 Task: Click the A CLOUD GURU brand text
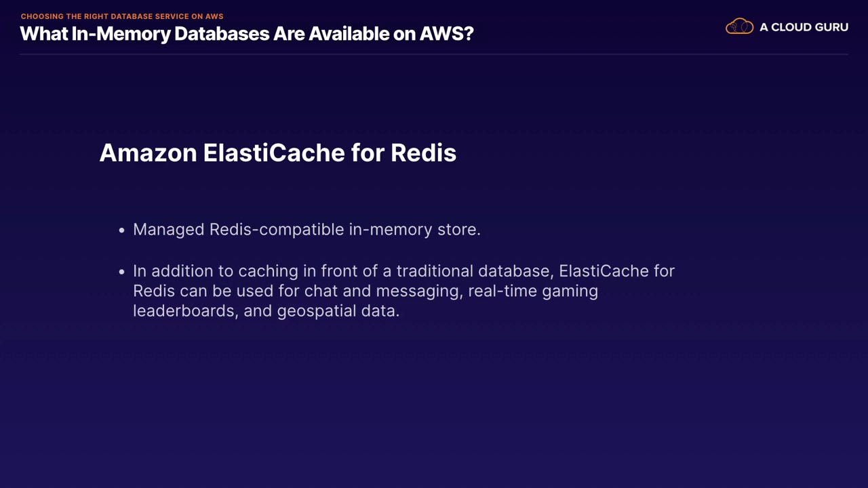pyautogui.click(x=804, y=27)
